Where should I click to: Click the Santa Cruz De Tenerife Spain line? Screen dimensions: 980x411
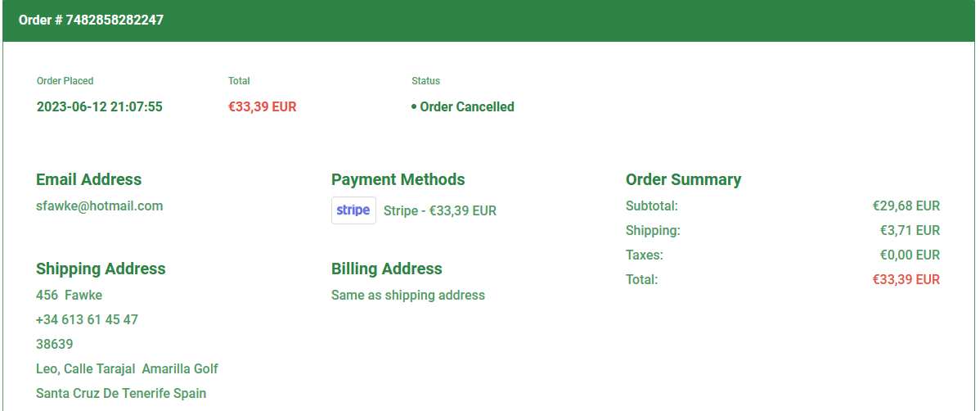(x=121, y=393)
